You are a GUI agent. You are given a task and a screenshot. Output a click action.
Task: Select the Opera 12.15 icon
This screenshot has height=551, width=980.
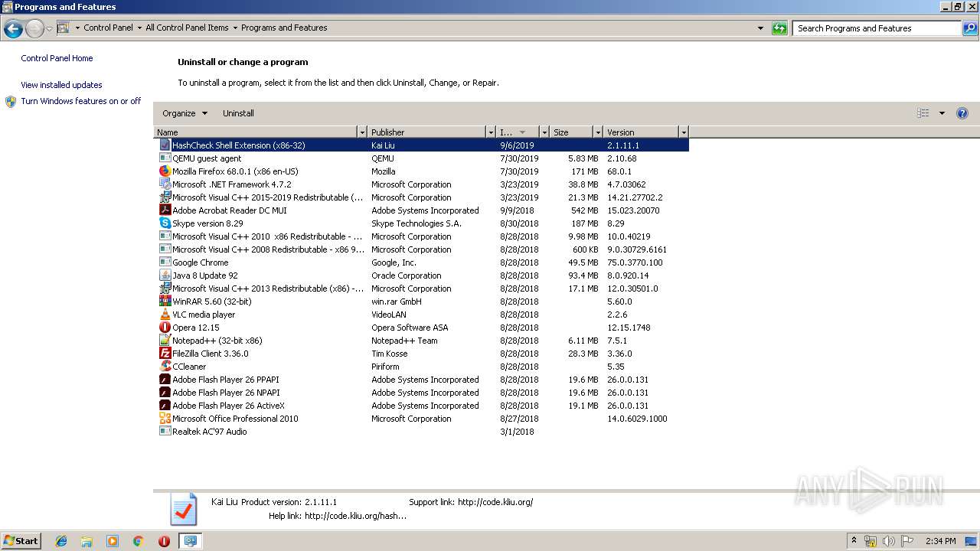pos(165,328)
